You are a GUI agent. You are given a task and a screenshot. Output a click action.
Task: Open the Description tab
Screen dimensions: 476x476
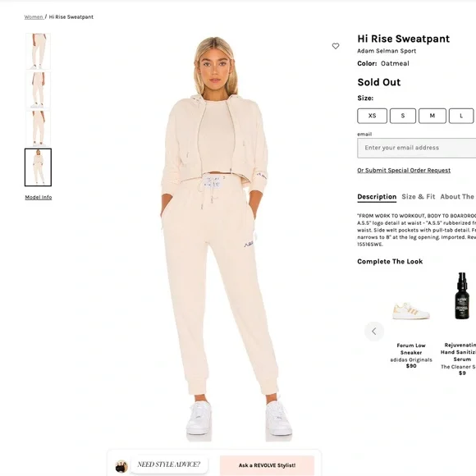pyautogui.click(x=377, y=197)
